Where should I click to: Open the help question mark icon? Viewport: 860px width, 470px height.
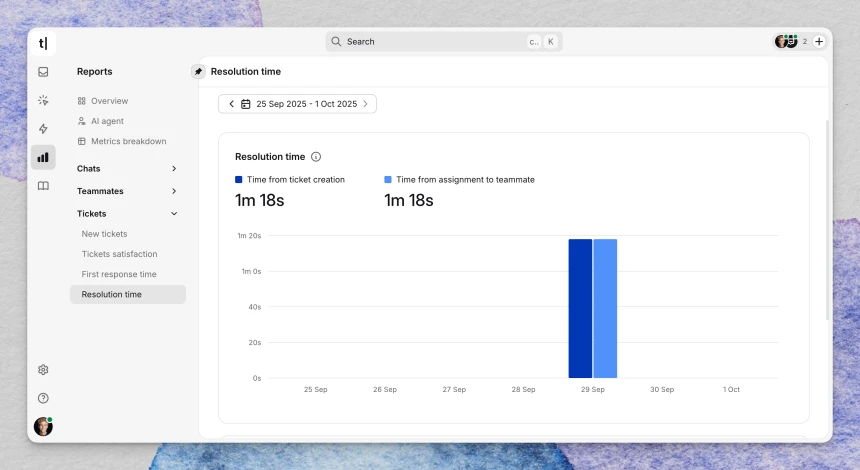[x=43, y=398]
